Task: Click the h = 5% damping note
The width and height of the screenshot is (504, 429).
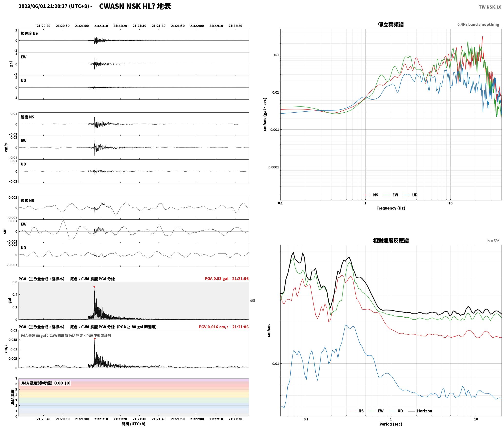Action: click(493, 241)
